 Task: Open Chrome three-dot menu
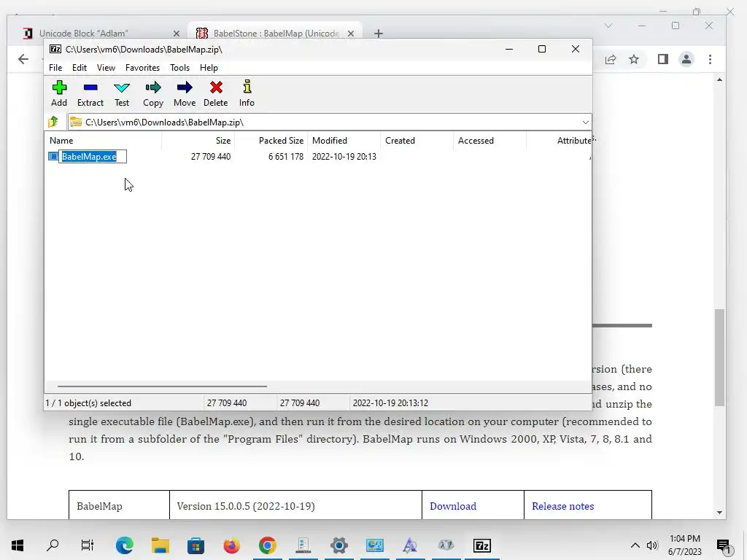710,59
